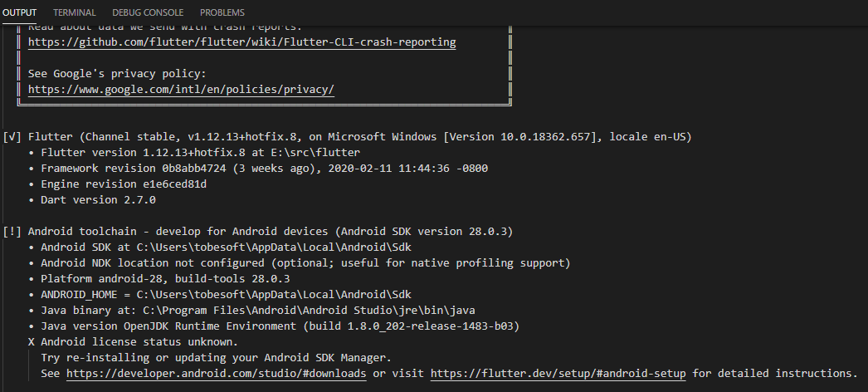The width and height of the screenshot is (868, 392).
Task: Open the TERMINAL tab
Action: click(x=74, y=12)
